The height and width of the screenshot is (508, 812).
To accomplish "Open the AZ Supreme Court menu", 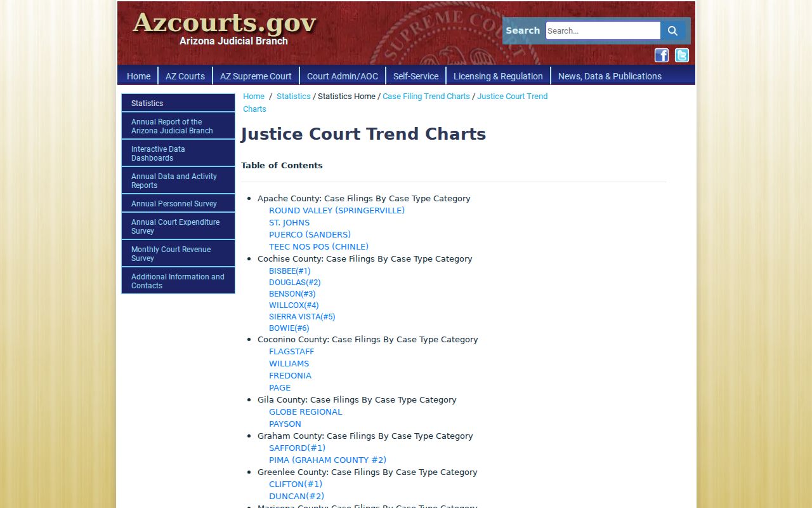I will [256, 76].
